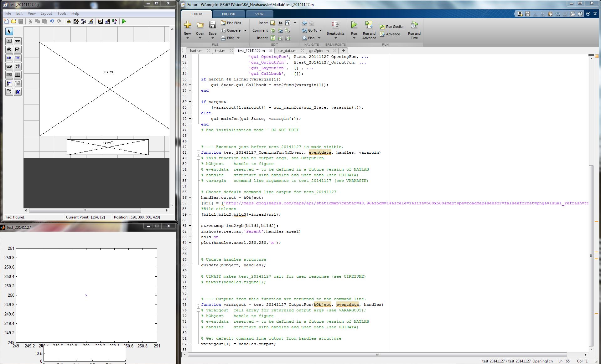Collapse the OpeningFcn function code fold
601x364 pixels.
(x=198, y=152)
